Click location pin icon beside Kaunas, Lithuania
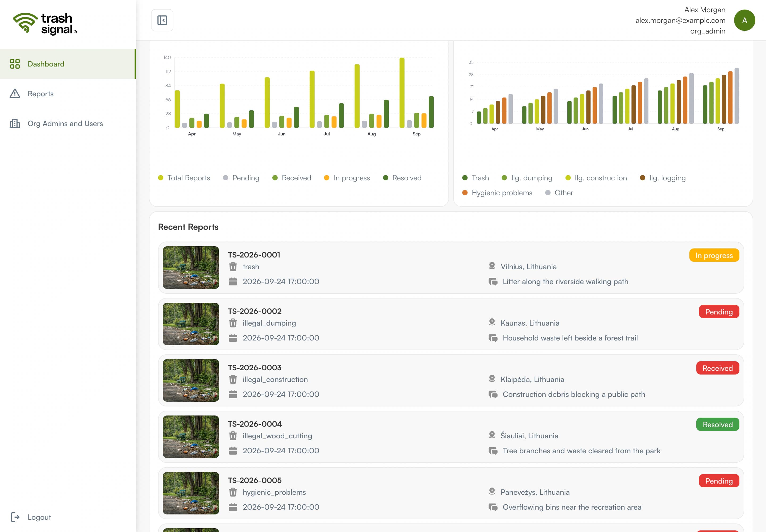 492,322
